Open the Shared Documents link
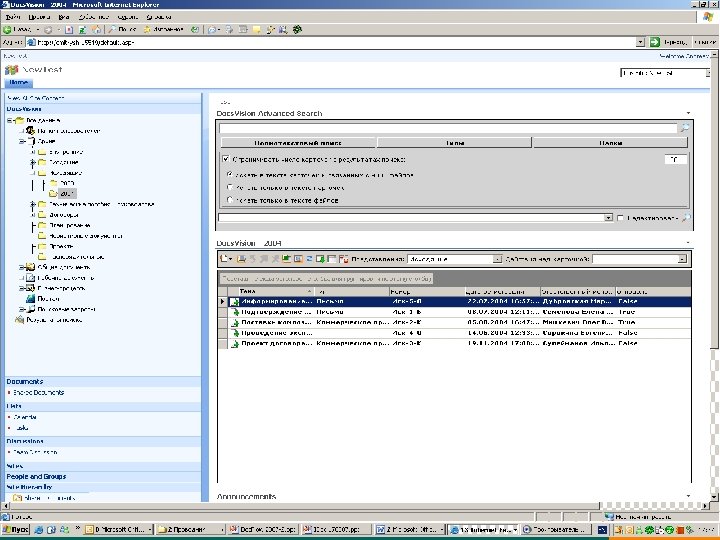Image resolution: width=720 pixels, height=540 pixels. pyautogui.click(x=39, y=392)
